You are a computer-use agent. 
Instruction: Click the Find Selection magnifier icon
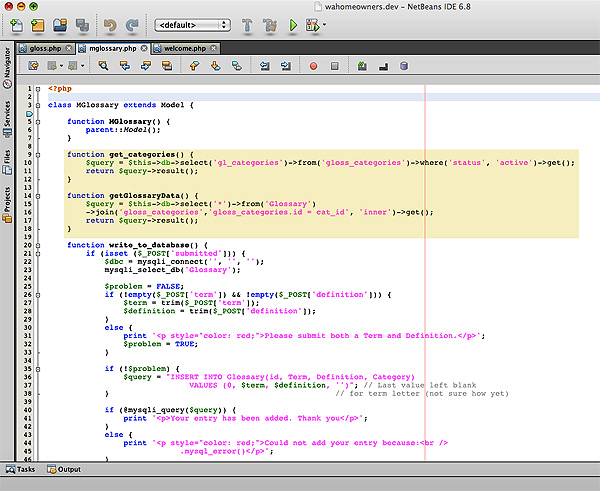pos(103,66)
